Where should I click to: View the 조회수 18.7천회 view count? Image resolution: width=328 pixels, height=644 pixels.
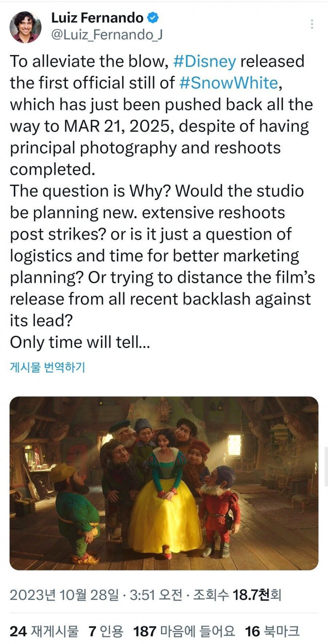(x=237, y=595)
